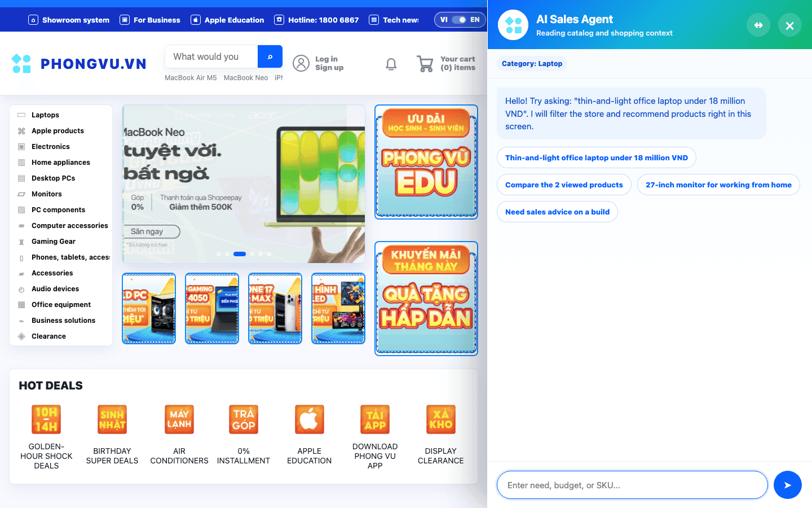Click the Gaming Gear category icon
Image resolution: width=812 pixels, height=508 pixels.
(x=21, y=242)
